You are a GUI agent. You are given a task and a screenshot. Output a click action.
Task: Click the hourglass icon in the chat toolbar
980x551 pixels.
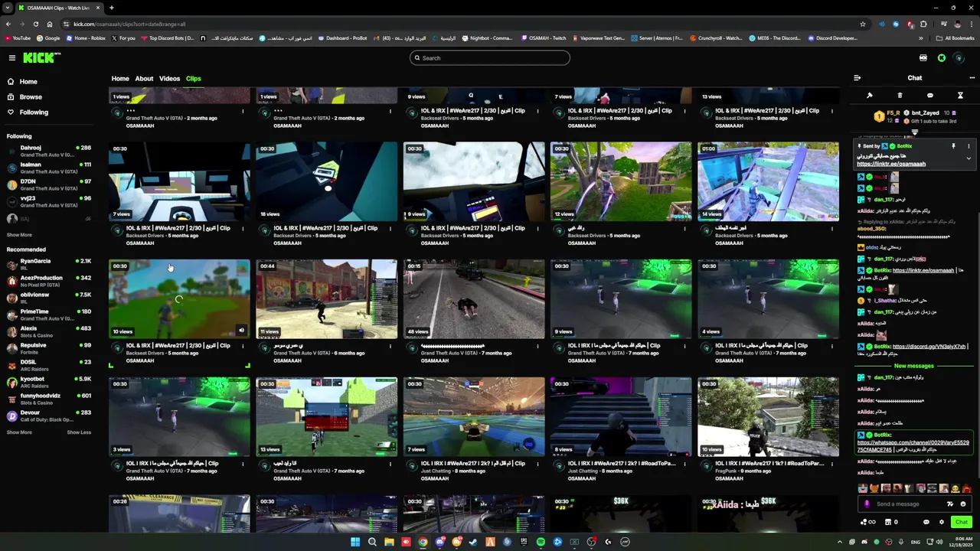point(960,96)
